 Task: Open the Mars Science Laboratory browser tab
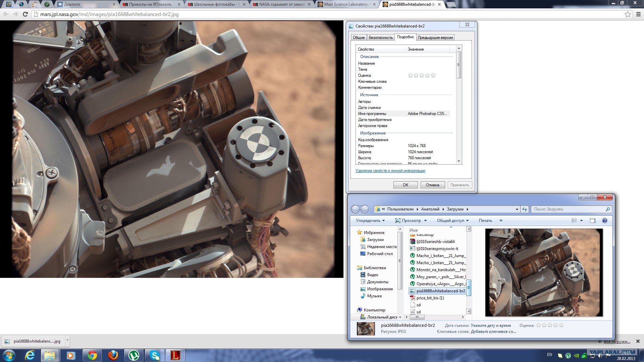[x=345, y=4]
